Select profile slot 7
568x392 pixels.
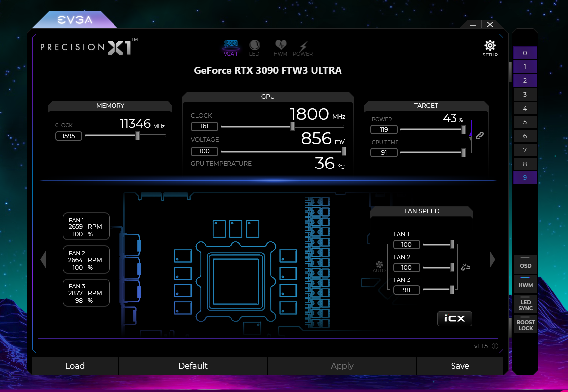click(525, 150)
